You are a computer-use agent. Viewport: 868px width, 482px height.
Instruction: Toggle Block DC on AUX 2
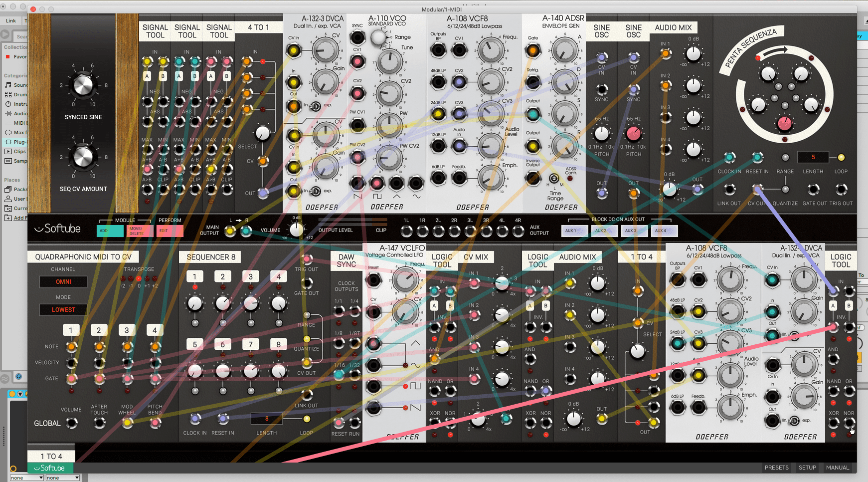coord(605,231)
